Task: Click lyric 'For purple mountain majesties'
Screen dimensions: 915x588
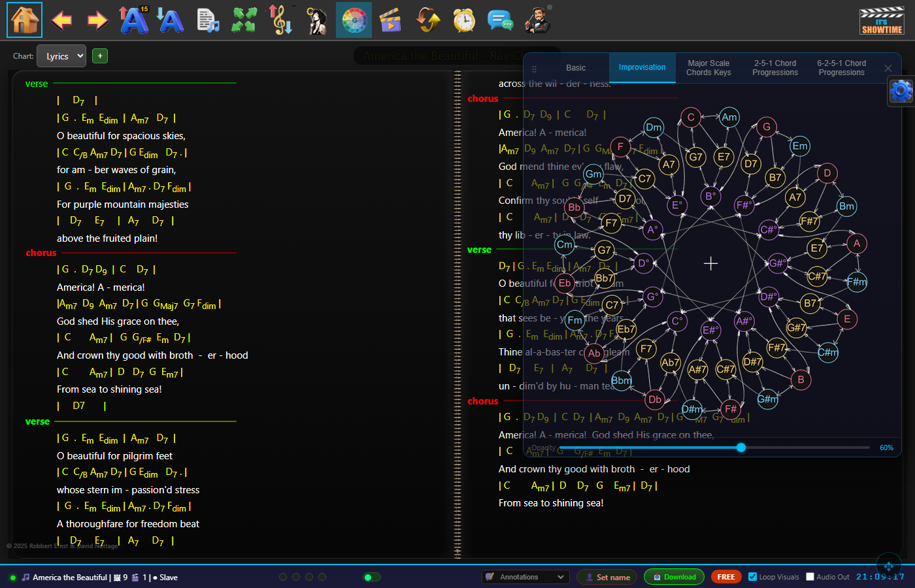Action: pos(123,204)
